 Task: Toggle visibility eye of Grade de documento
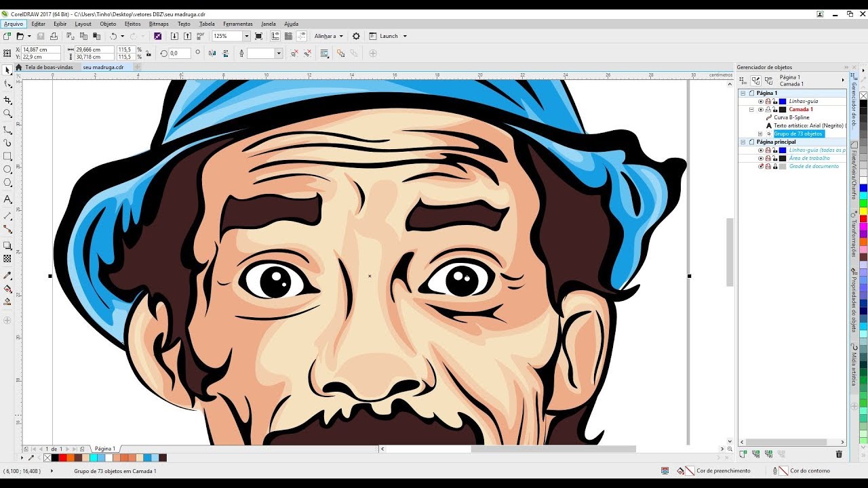760,166
